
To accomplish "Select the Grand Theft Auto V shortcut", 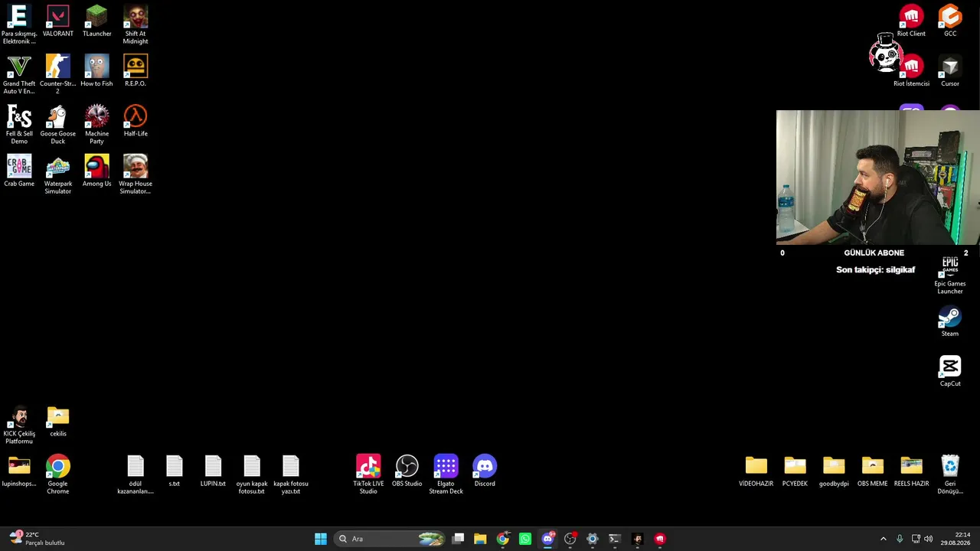I will pos(19,74).
